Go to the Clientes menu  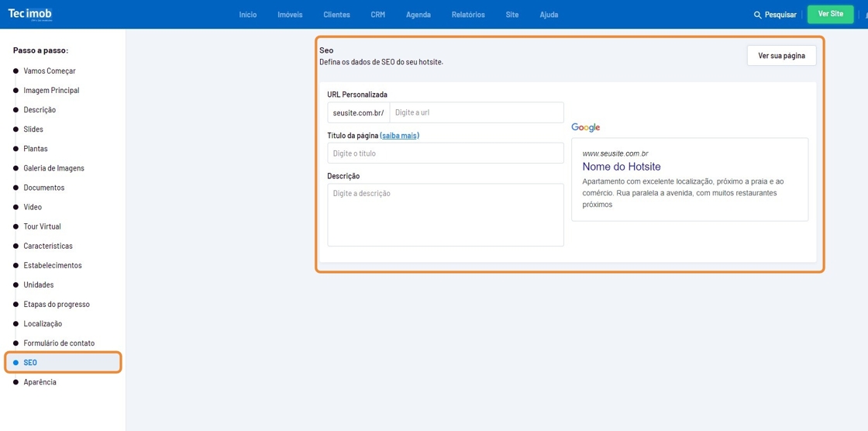pos(336,15)
